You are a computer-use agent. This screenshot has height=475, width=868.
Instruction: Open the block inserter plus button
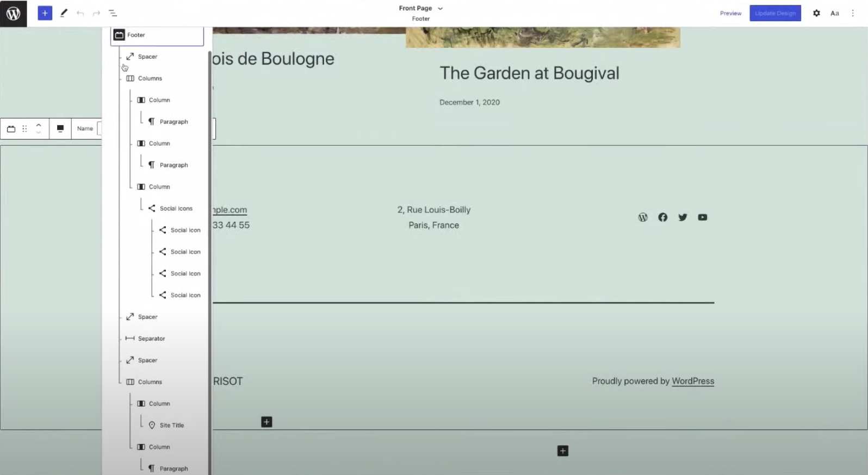(x=45, y=13)
